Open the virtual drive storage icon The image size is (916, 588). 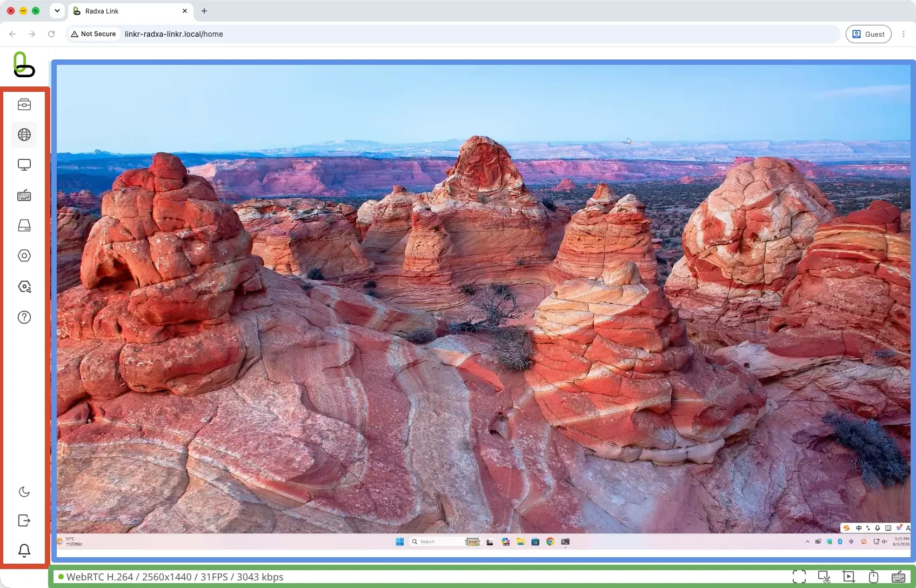pyautogui.click(x=24, y=226)
